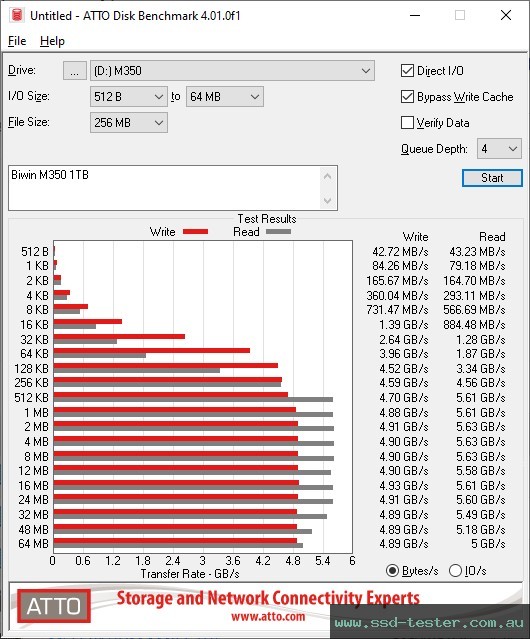Click the 64 KB red write bar
Image resolution: width=530 pixels, height=639 pixels.
(152, 350)
